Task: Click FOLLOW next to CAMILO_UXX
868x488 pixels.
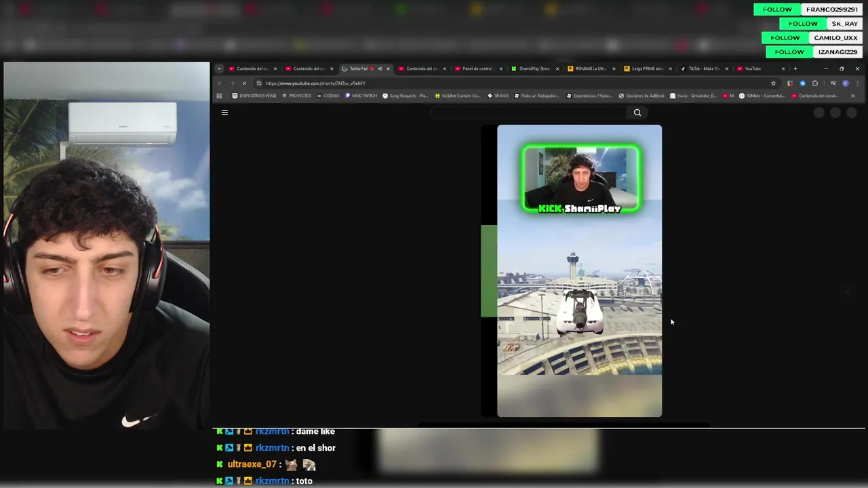Action: pos(785,38)
